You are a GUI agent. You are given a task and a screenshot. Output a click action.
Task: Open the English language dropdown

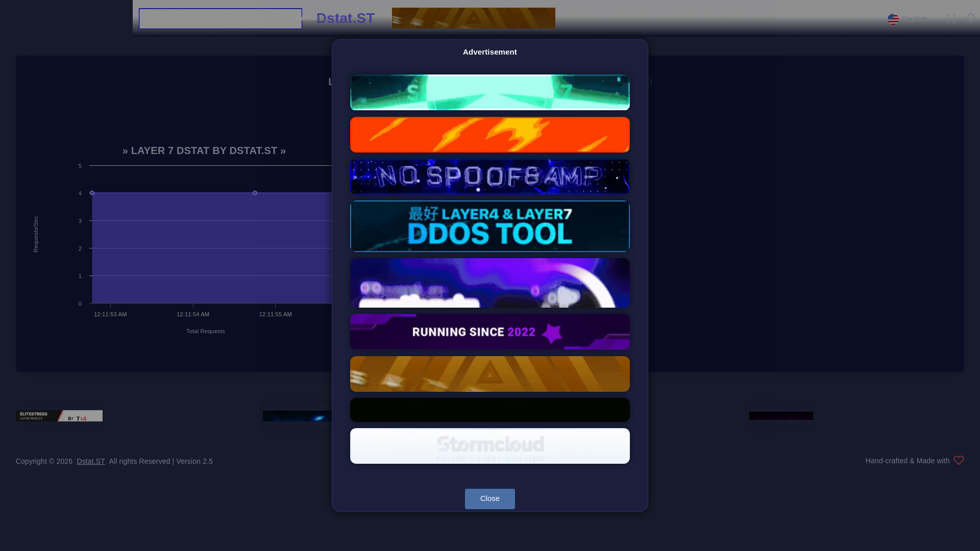[x=907, y=19]
